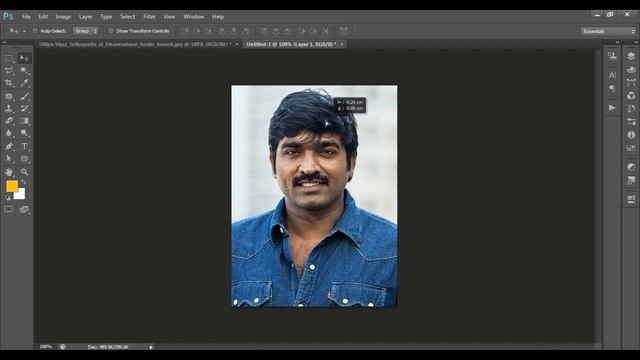Click distribute top edges button

tap(264, 31)
